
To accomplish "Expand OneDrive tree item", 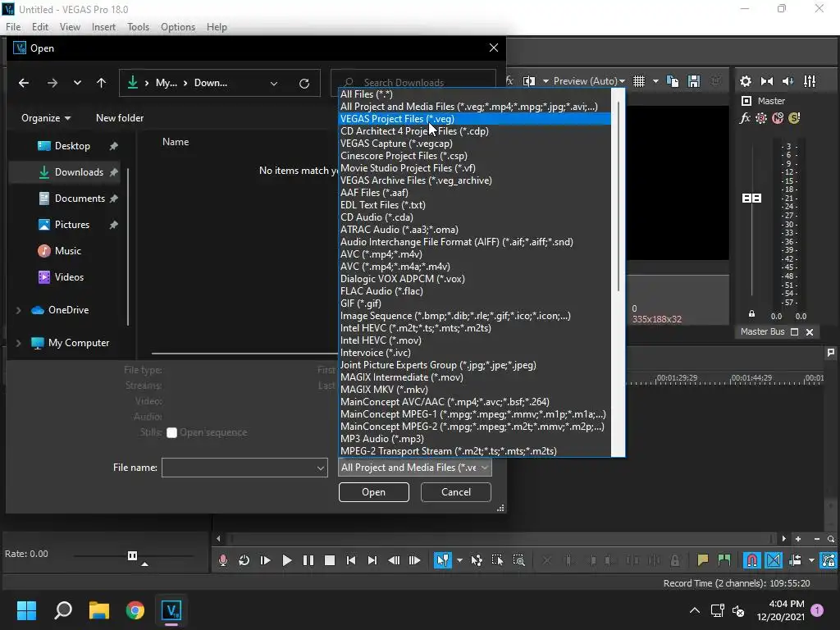I will [x=19, y=310].
